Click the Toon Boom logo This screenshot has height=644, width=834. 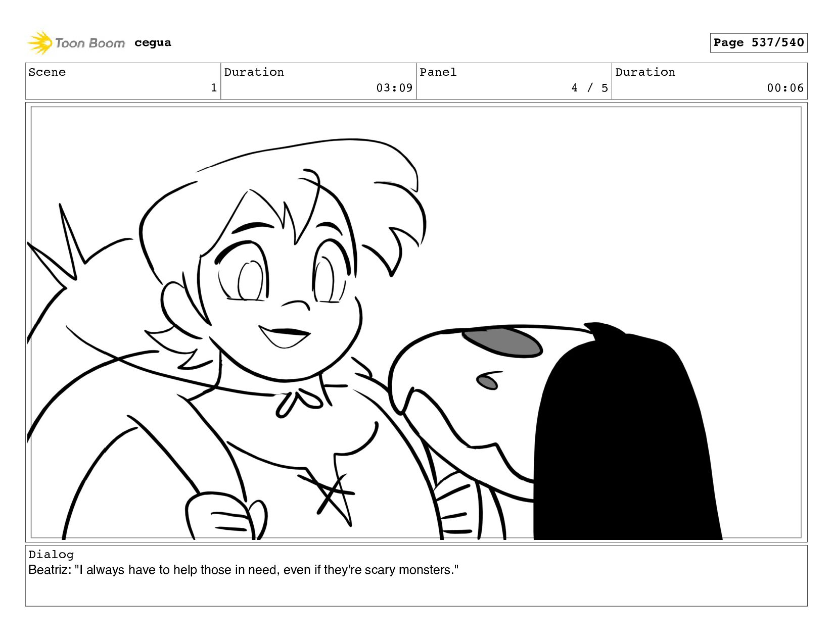click(x=76, y=43)
